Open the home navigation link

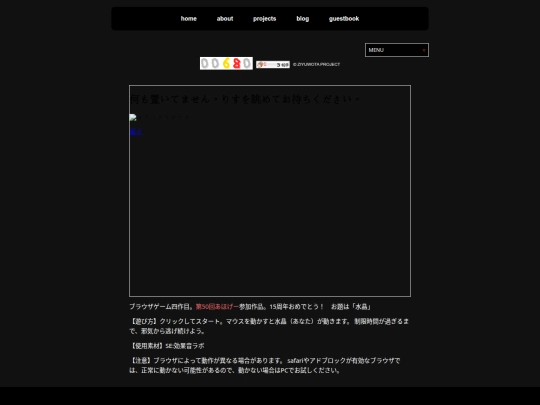pyautogui.click(x=188, y=19)
